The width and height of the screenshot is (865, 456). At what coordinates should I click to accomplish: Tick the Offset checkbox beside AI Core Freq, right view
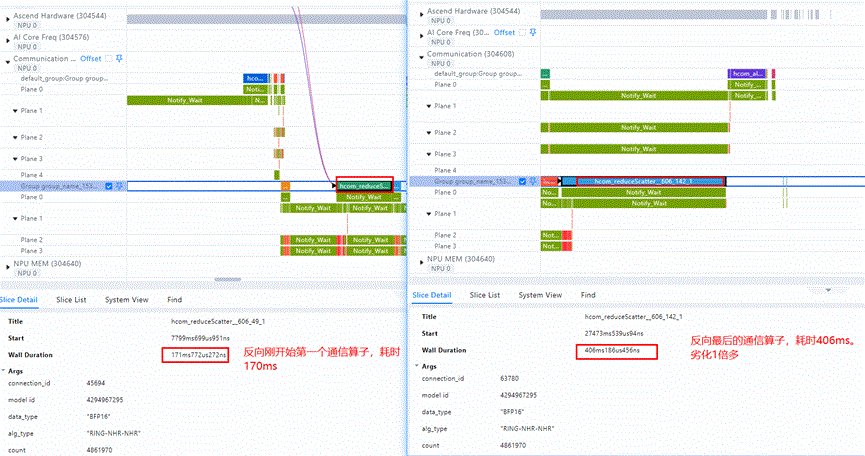(x=522, y=33)
